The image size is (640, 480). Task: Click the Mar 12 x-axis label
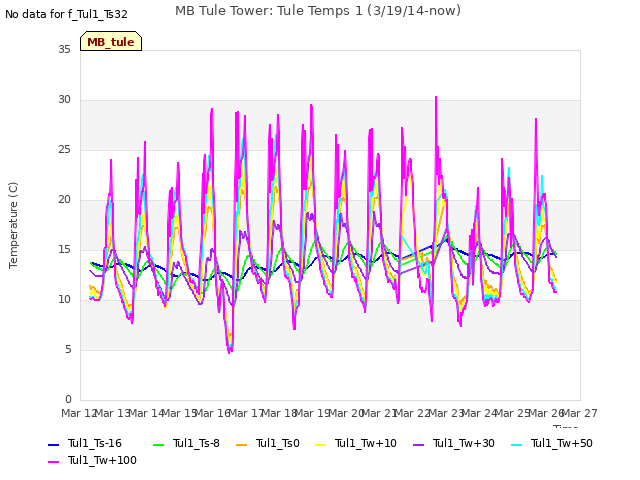coord(79,413)
